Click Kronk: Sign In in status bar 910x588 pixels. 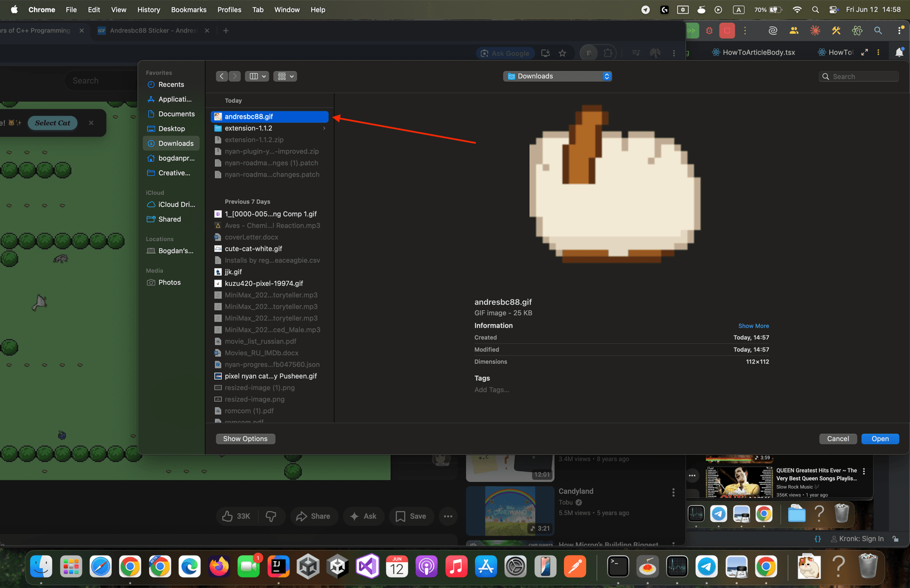click(x=857, y=539)
